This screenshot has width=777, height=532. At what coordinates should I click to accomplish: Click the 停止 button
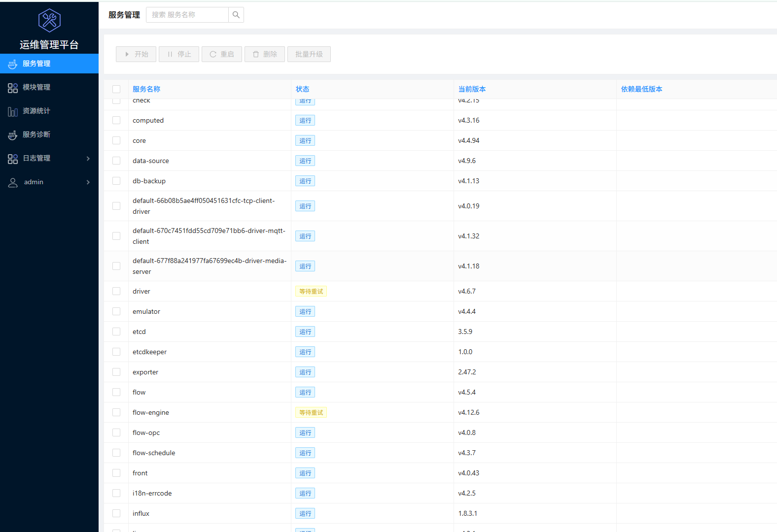click(x=179, y=54)
